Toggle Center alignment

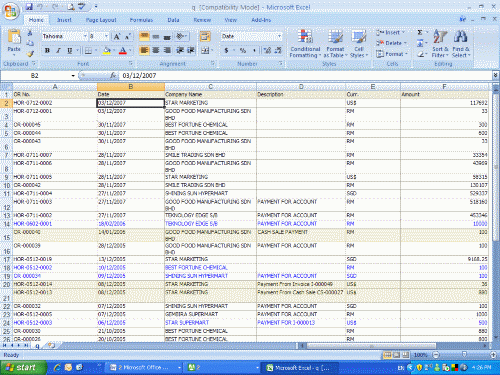pos(156,50)
